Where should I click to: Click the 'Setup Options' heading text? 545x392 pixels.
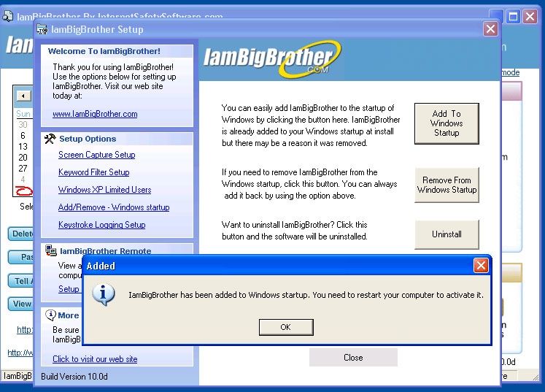(x=88, y=139)
